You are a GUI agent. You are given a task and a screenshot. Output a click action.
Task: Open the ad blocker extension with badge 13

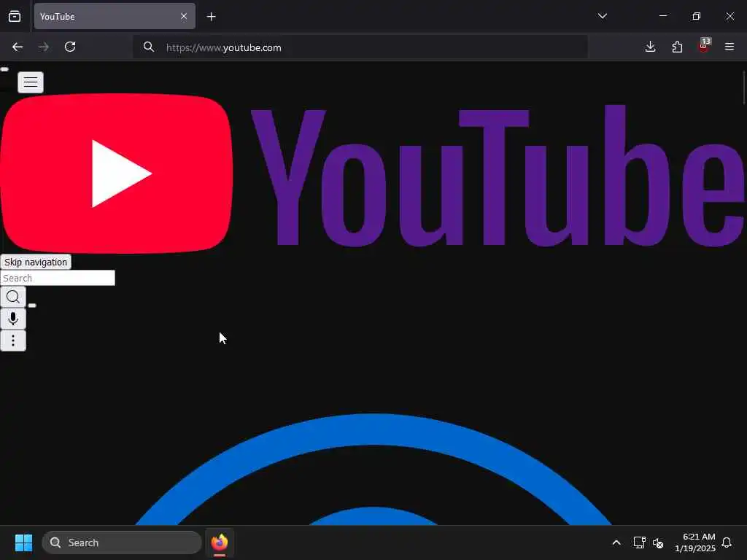704,46
